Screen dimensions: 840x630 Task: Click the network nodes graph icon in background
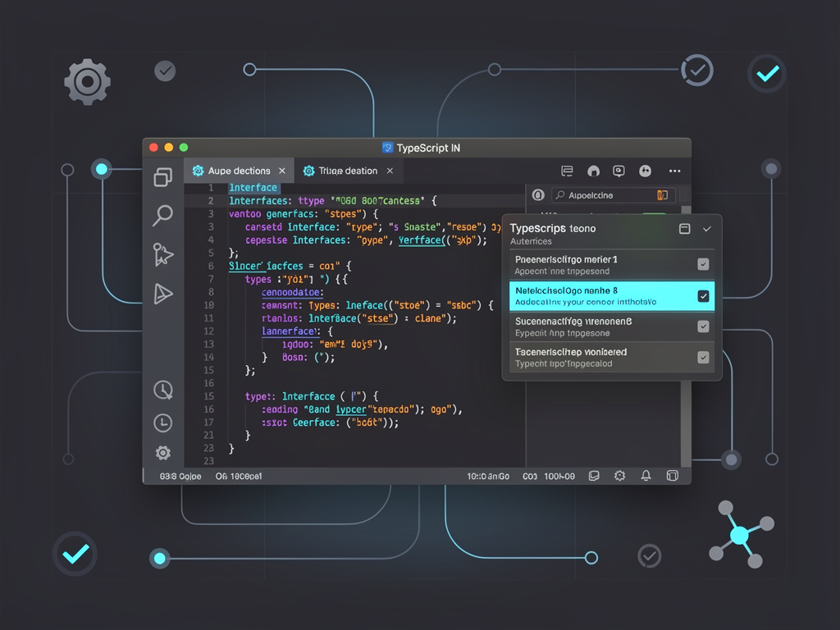point(742,534)
